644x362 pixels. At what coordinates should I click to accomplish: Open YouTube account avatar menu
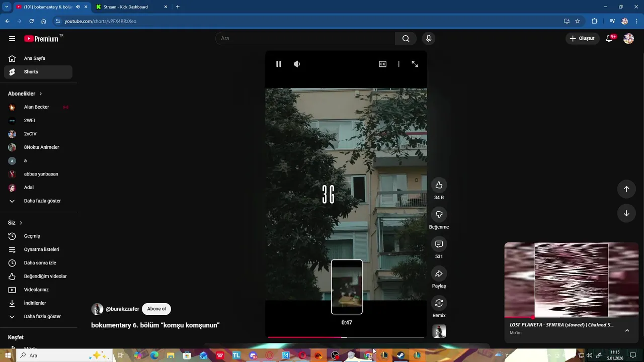pos(628,39)
